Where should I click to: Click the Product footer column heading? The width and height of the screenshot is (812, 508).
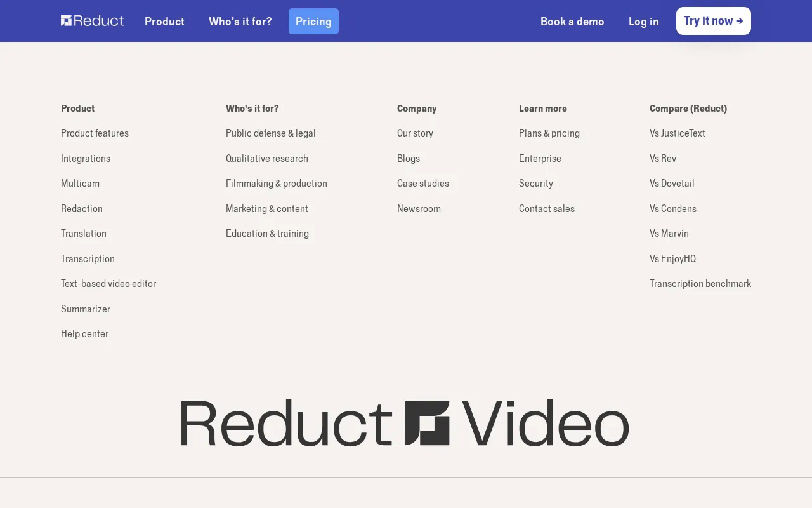pos(77,109)
